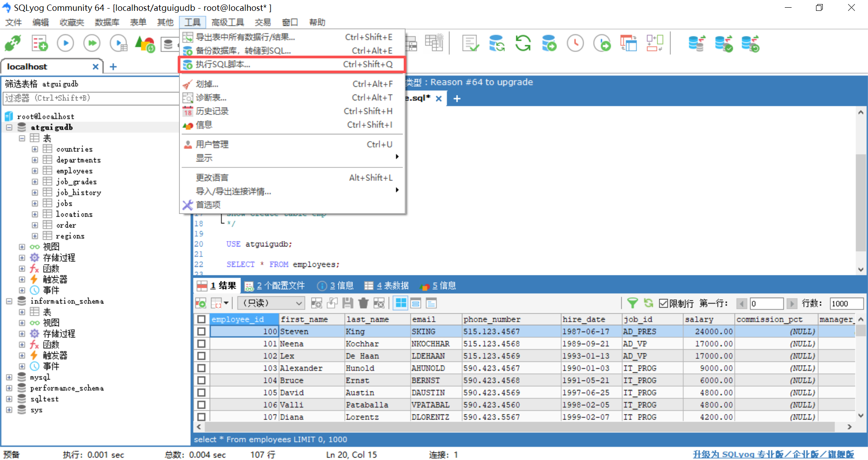
Task: Expand the mysql database node
Action: coord(9,377)
